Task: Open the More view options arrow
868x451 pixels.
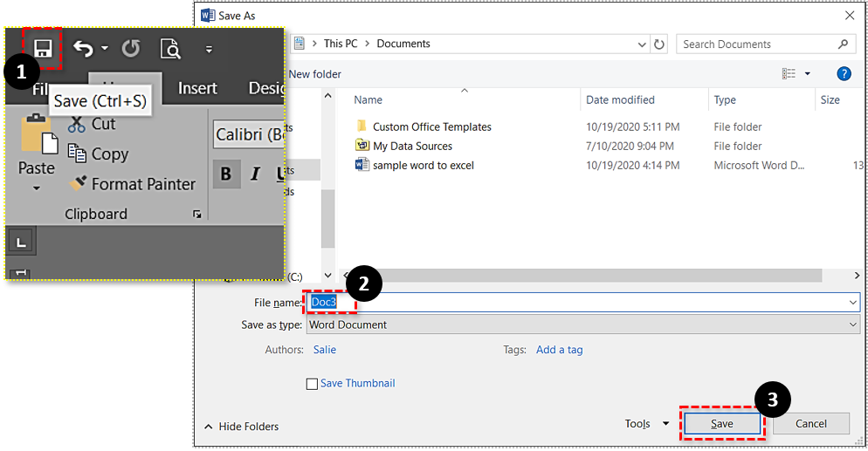Action: (807, 73)
